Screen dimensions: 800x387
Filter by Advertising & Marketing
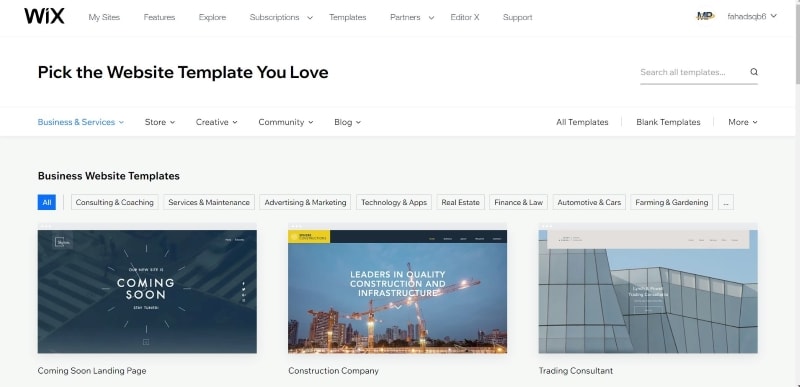pos(306,202)
